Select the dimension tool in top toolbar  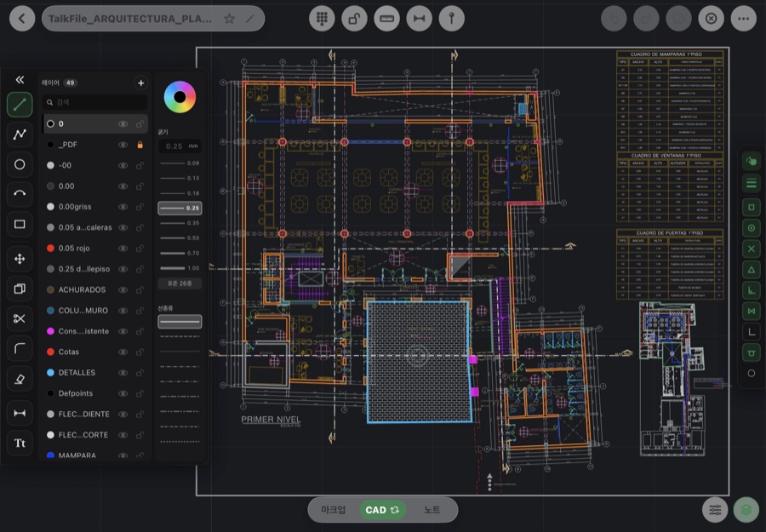[419, 19]
